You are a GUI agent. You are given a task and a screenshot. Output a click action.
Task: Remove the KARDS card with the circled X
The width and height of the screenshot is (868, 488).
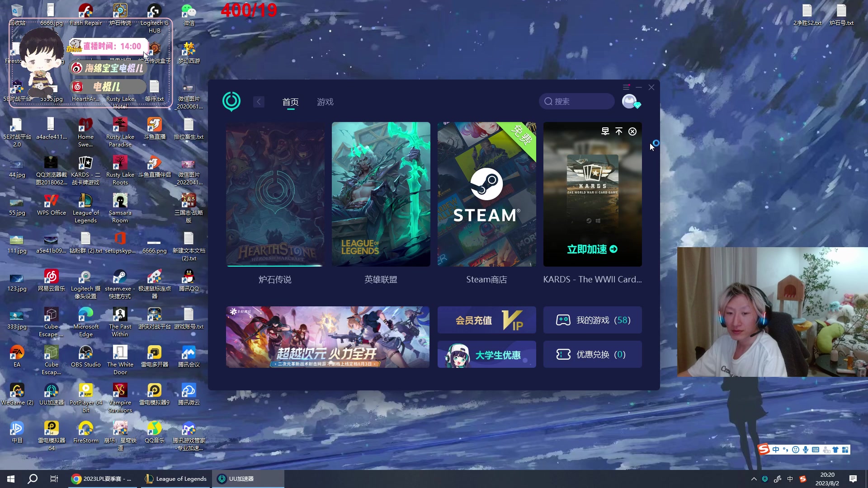point(632,131)
